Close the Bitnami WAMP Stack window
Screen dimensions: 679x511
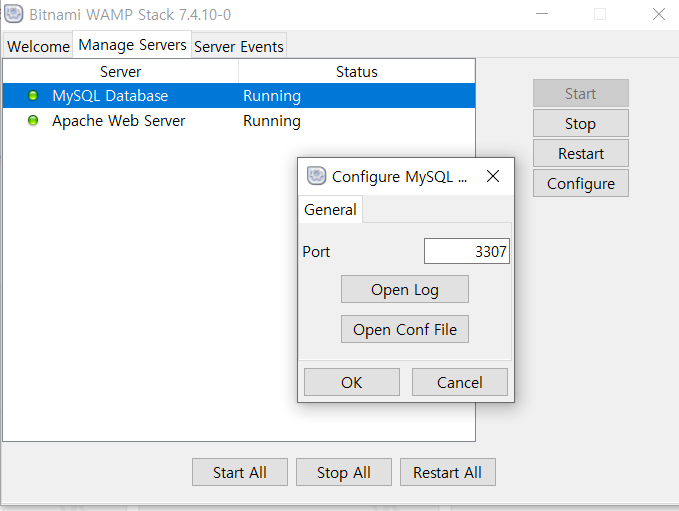click(659, 14)
